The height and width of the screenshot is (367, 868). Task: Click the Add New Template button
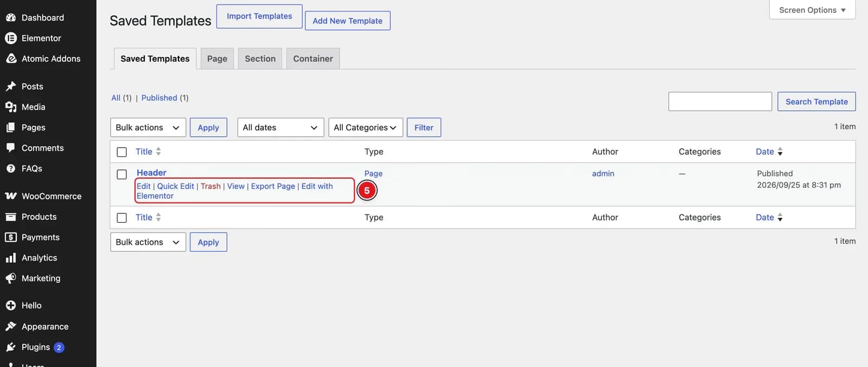[348, 21]
